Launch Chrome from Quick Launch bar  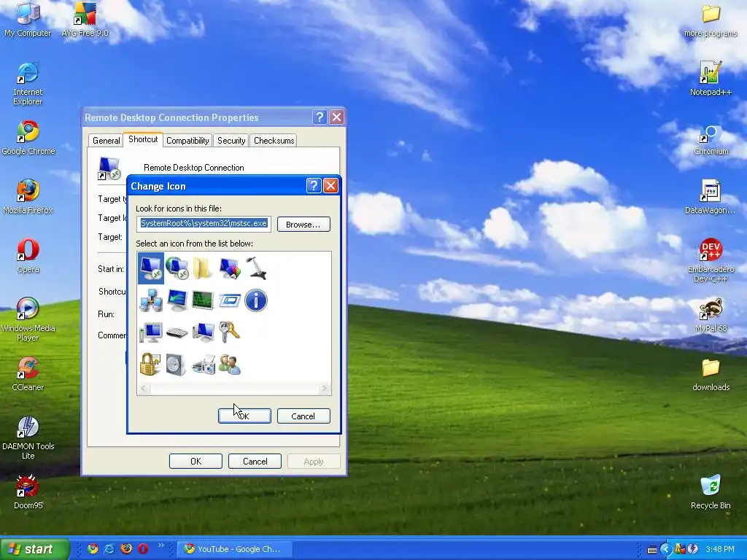(x=93, y=548)
